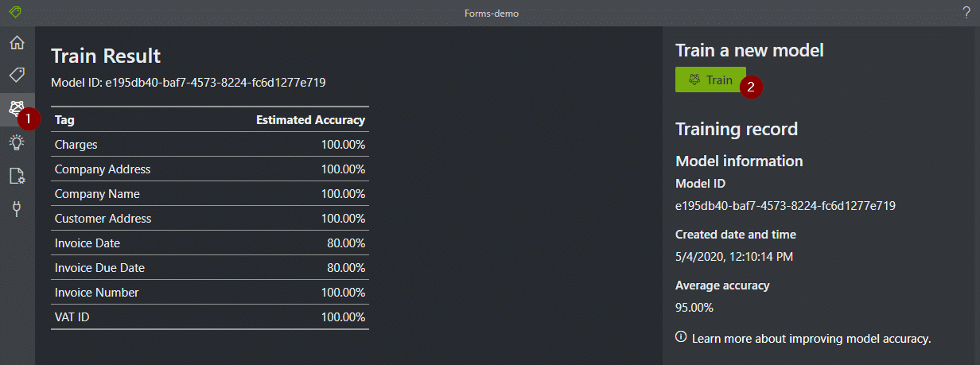This screenshot has height=365, width=980.
Task: Open the Project Settings sidebar icon
Action: pos(17,176)
